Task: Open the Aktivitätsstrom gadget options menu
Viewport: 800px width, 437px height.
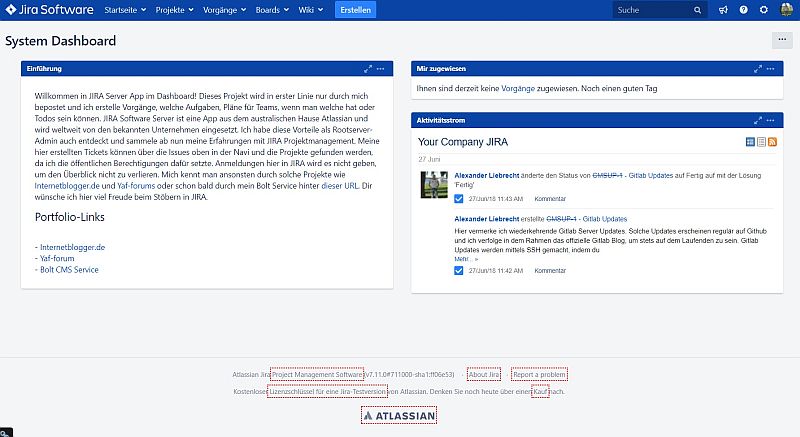Action: pyautogui.click(x=770, y=120)
